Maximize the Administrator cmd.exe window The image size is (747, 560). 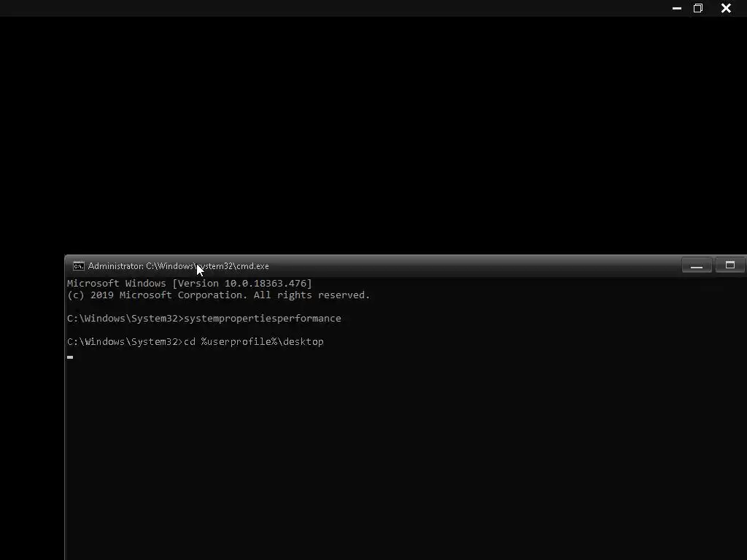(729, 265)
